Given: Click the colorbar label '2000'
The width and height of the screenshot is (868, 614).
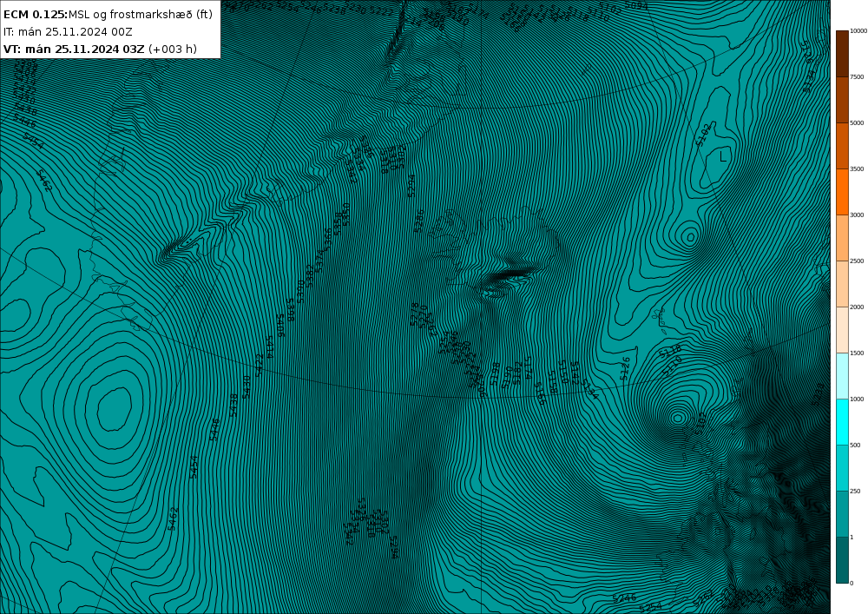Looking at the screenshot, I should [x=857, y=307].
